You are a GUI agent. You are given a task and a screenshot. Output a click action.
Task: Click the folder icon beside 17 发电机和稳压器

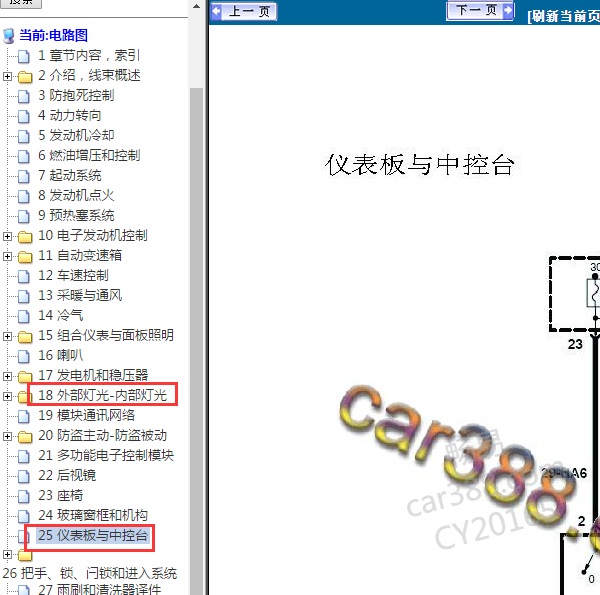[25, 377]
